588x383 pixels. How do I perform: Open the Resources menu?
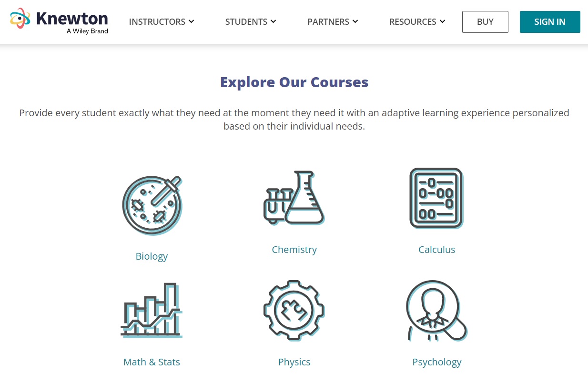413,22
